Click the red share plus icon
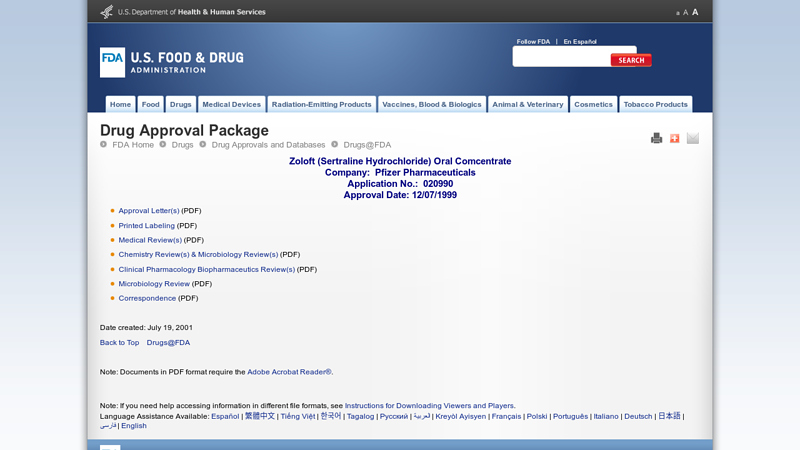800x450 pixels. [x=674, y=138]
